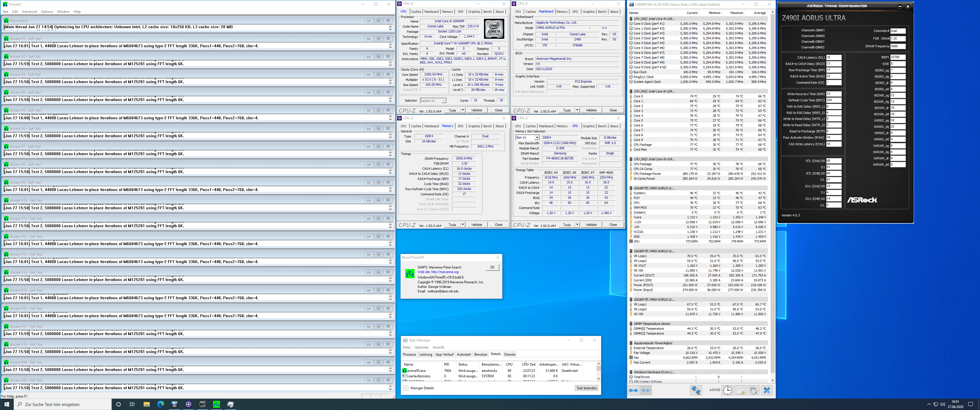The height and width of the screenshot is (410, 980).
Task: Click Close in CPU-Z SPD window
Action: (613, 225)
